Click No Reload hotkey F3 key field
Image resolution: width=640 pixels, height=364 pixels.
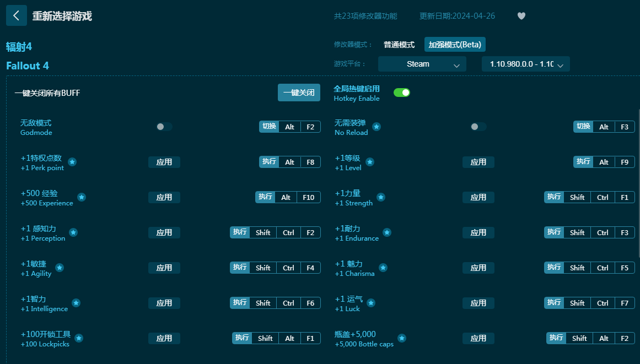click(x=625, y=127)
